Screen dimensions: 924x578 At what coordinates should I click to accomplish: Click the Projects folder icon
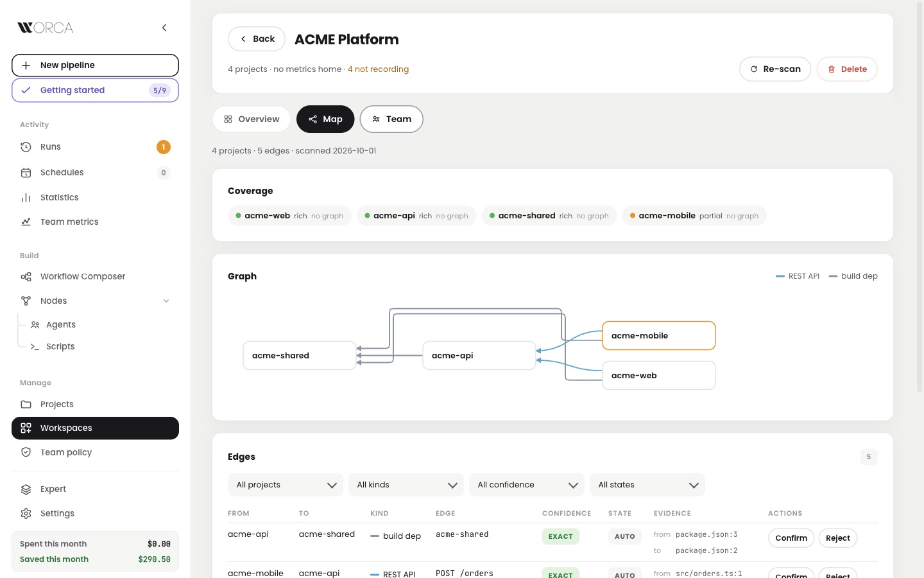click(x=26, y=404)
